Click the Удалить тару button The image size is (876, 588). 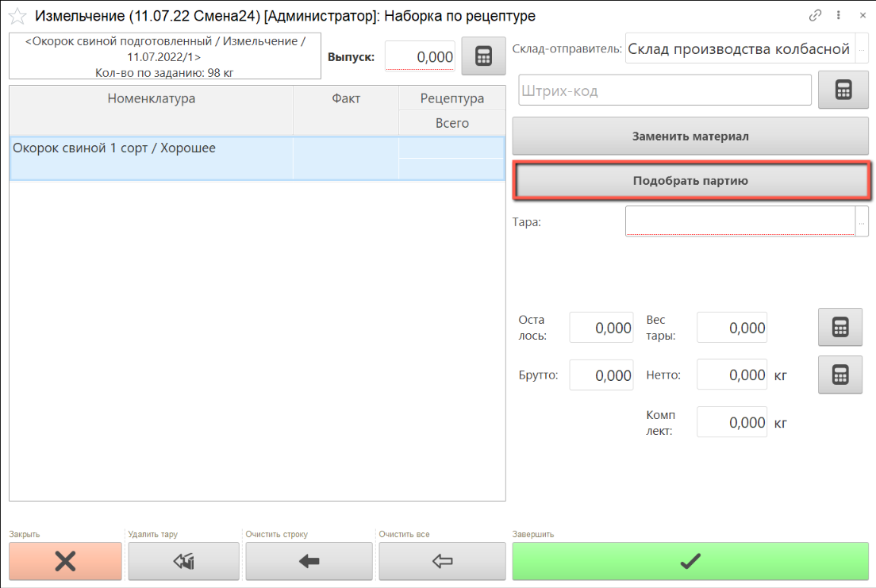[x=183, y=561]
